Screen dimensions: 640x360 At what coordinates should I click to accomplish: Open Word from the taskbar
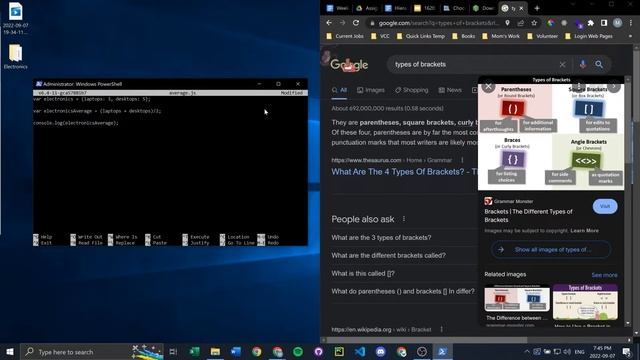pos(236,351)
